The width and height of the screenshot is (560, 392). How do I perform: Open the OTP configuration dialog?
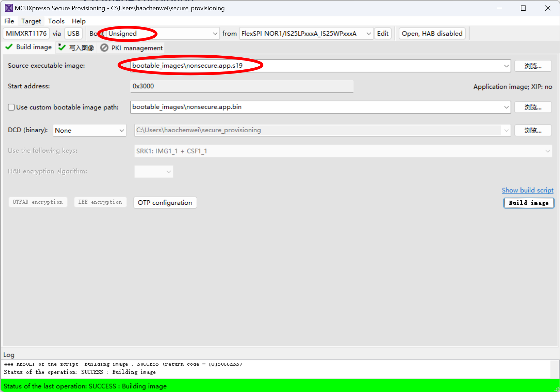pos(165,203)
